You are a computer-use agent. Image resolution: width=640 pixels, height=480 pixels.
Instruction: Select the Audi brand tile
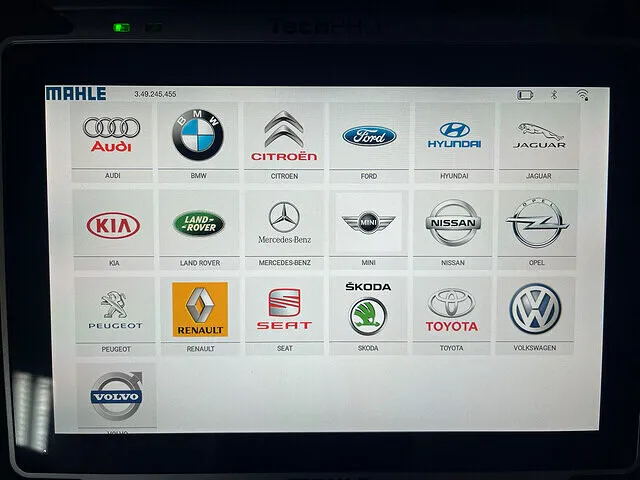pos(112,138)
